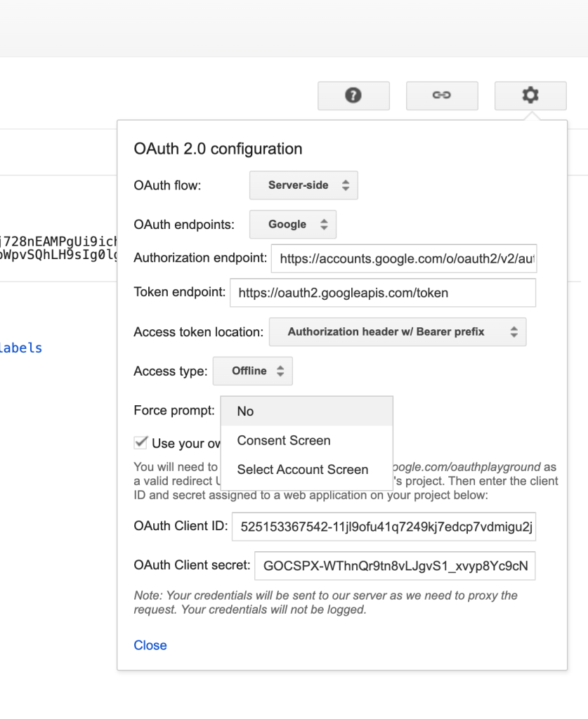Click the labels link on left
588x719 pixels.
point(20,348)
